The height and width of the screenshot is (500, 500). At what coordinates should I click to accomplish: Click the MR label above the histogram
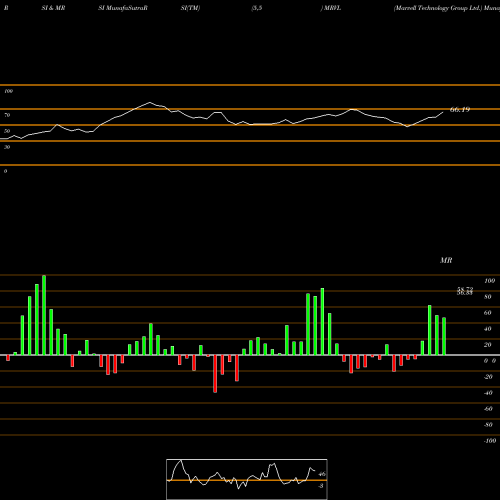446,261
